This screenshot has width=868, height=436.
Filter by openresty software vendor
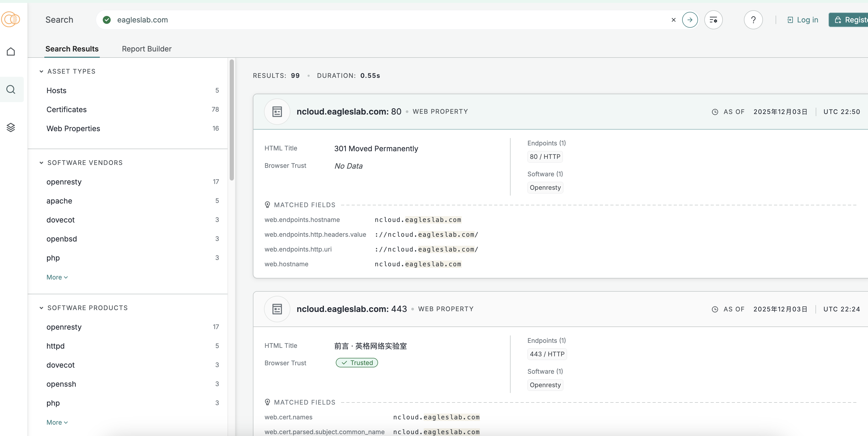64,182
